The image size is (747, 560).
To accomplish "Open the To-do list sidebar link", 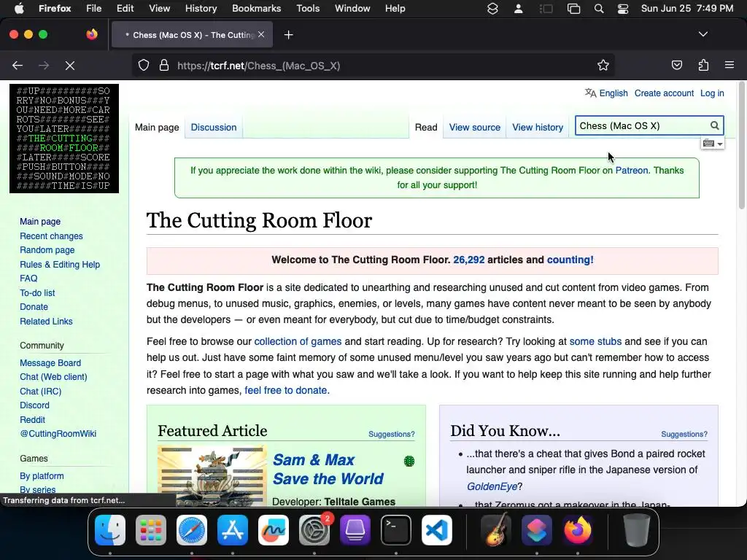I will [37, 293].
